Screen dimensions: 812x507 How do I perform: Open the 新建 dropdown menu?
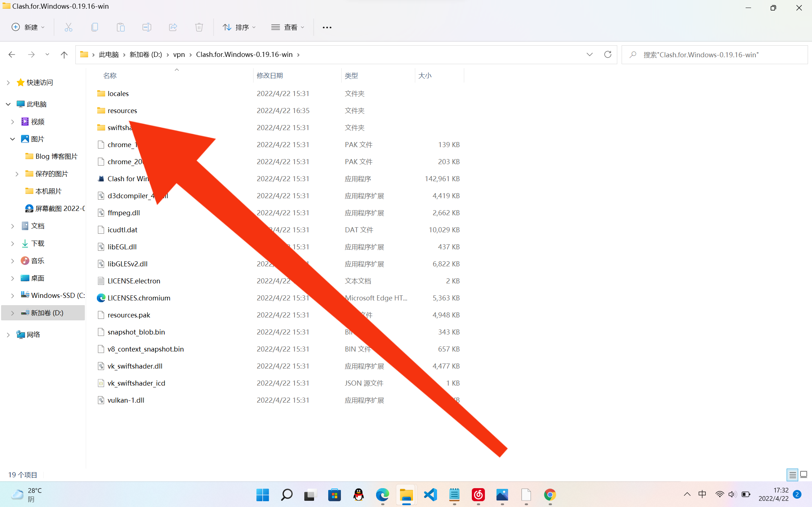pos(28,27)
